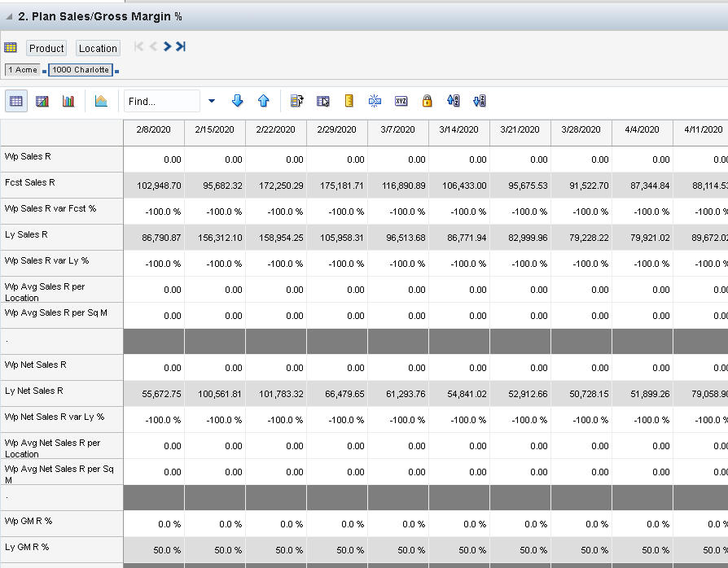Click last year sales cell 156,312.10
728x568 pixels.
click(215, 238)
